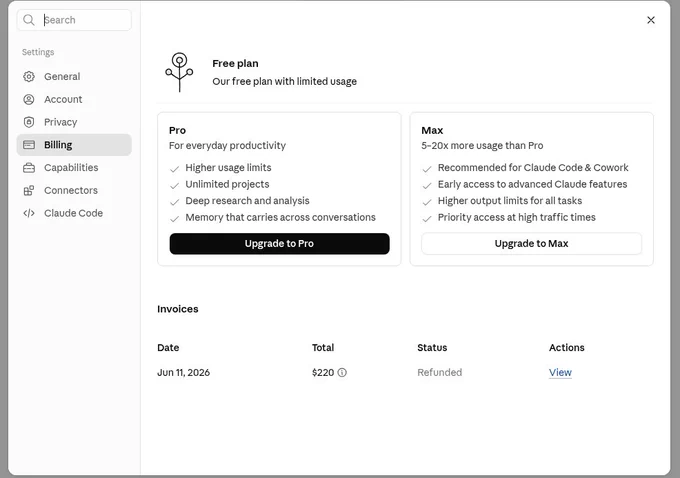Focus the settings Search field

pyautogui.click(x=74, y=20)
